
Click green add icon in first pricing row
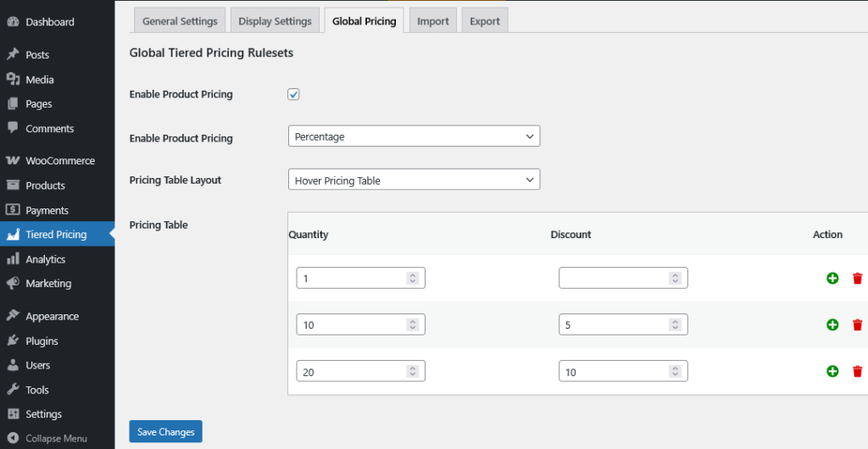[832, 278]
